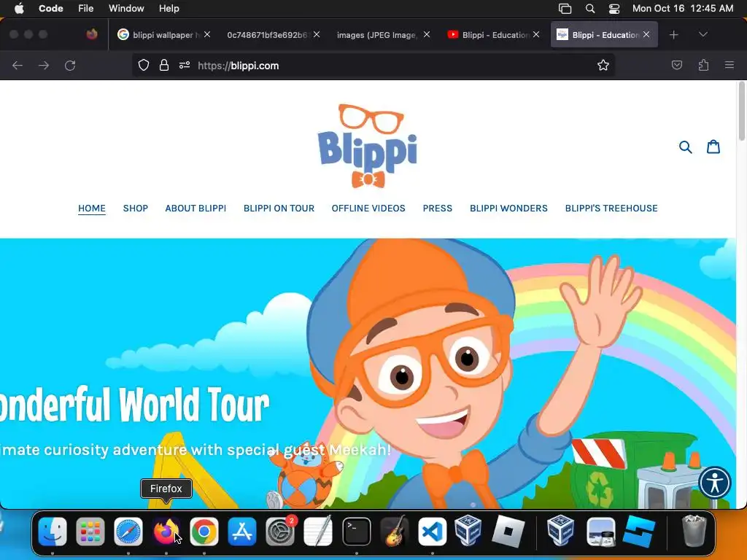Open the ABOUT BLIPPI page link

point(196,209)
